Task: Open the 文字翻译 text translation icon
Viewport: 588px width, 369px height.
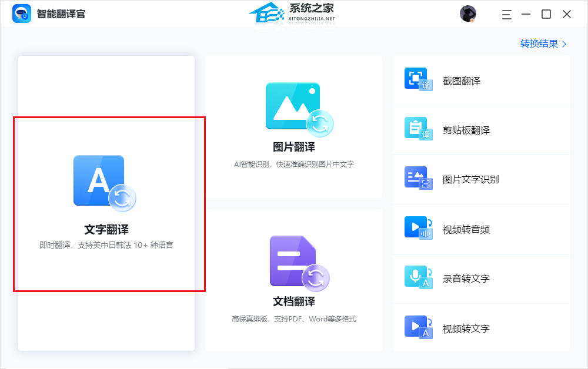Action: pos(105,183)
